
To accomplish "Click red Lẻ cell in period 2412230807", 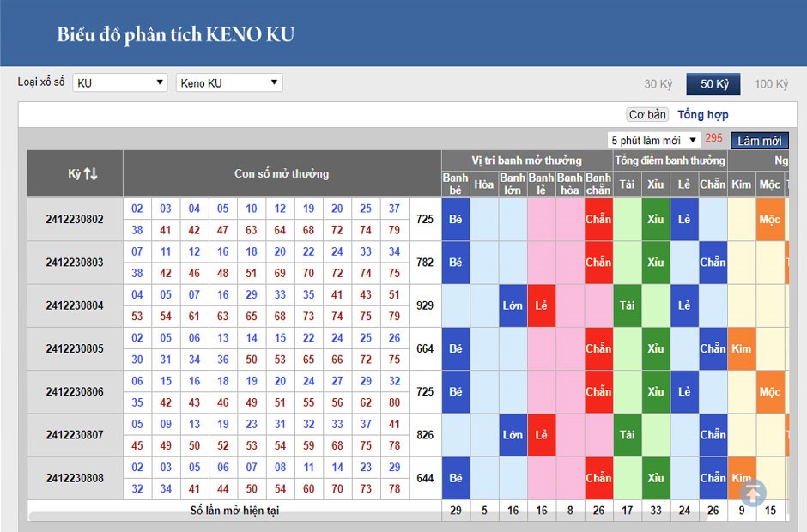I will 541,435.
